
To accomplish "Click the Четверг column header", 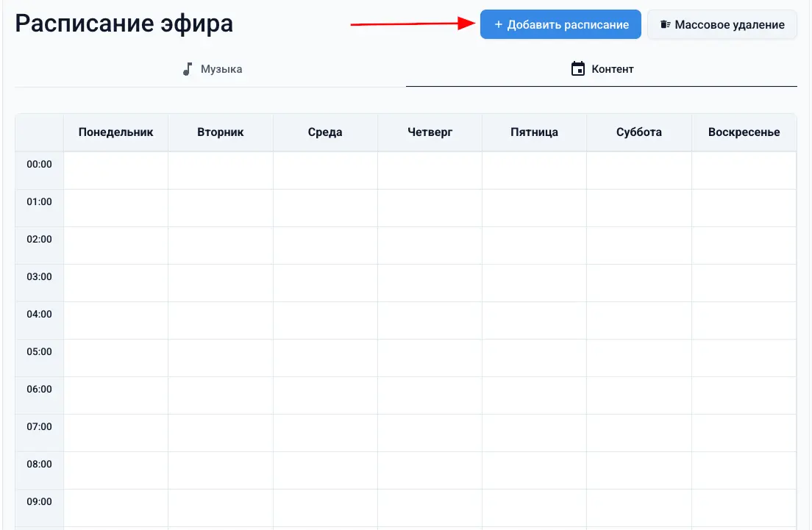I will [429, 132].
